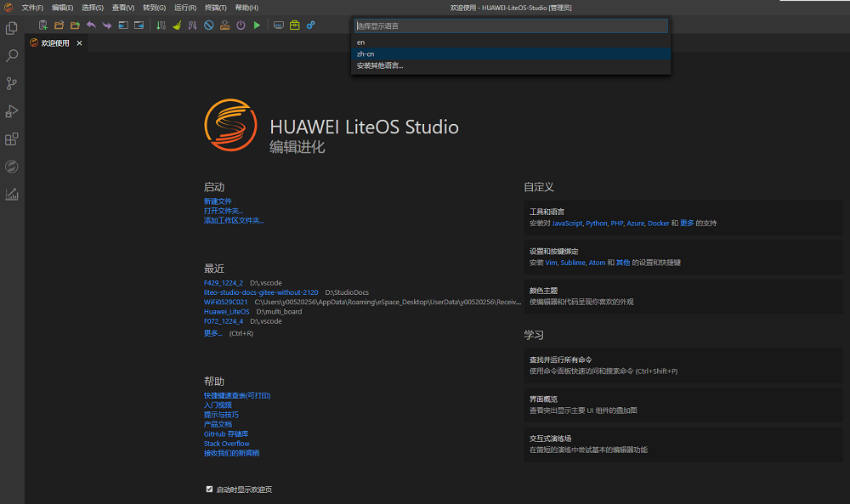
Task: Click the green start debugging play icon
Action: (x=257, y=25)
